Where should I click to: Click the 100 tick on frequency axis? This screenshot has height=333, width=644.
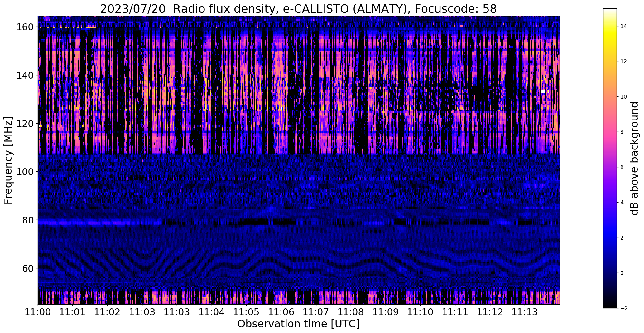tap(26, 172)
